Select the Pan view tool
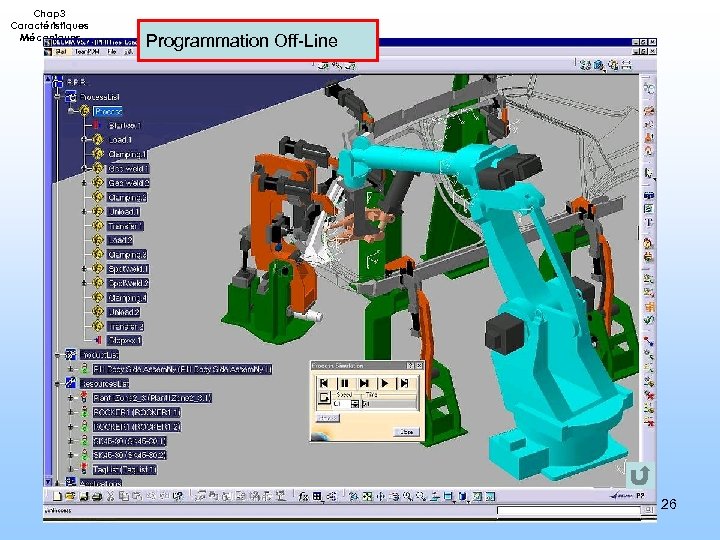This screenshot has width=720, height=540. [381, 496]
